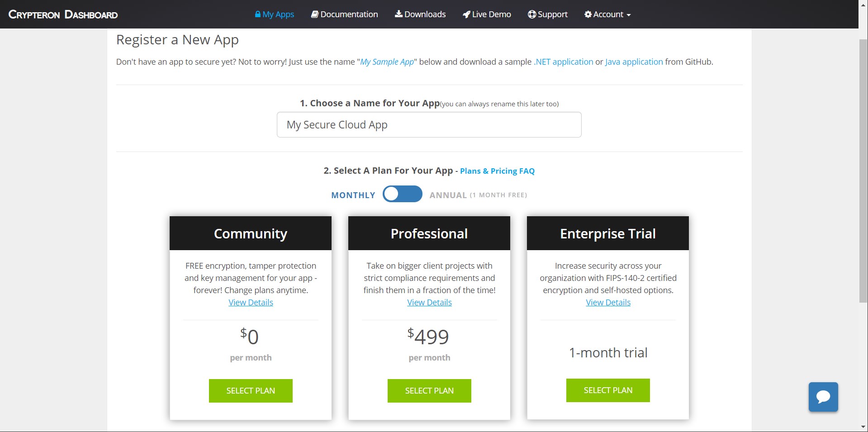Screen dimensions: 868x432
Task: Open the Java application GitHub link
Action: tap(634, 62)
